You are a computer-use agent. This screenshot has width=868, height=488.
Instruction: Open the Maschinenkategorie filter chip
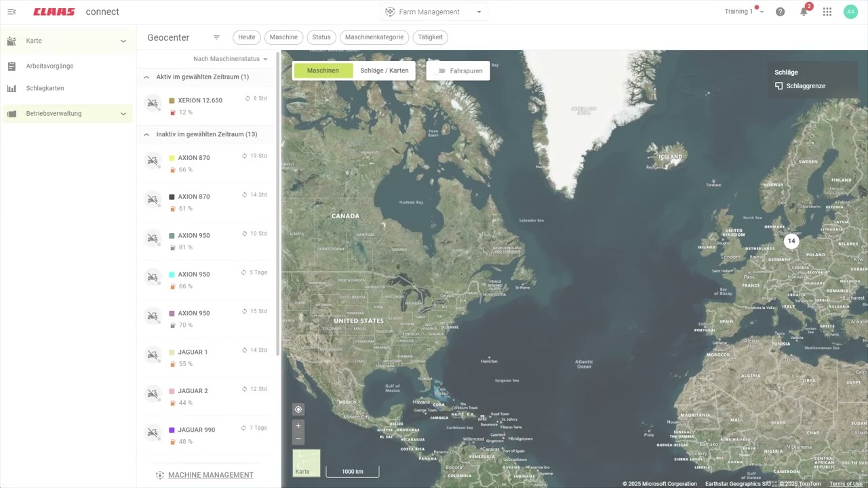coord(374,37)
